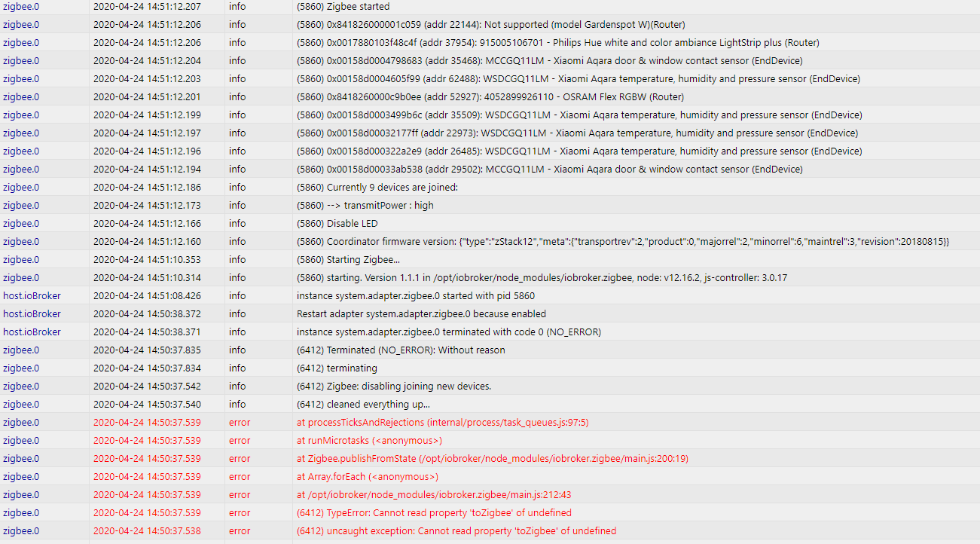Click zigbee.0 source at 14:50:37.538

coord(21,531)
